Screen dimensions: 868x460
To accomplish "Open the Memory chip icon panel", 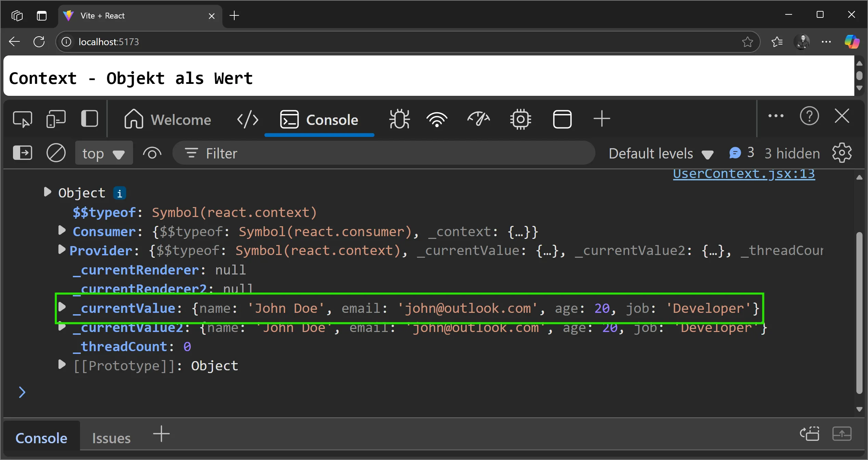I will pos(521,119).
